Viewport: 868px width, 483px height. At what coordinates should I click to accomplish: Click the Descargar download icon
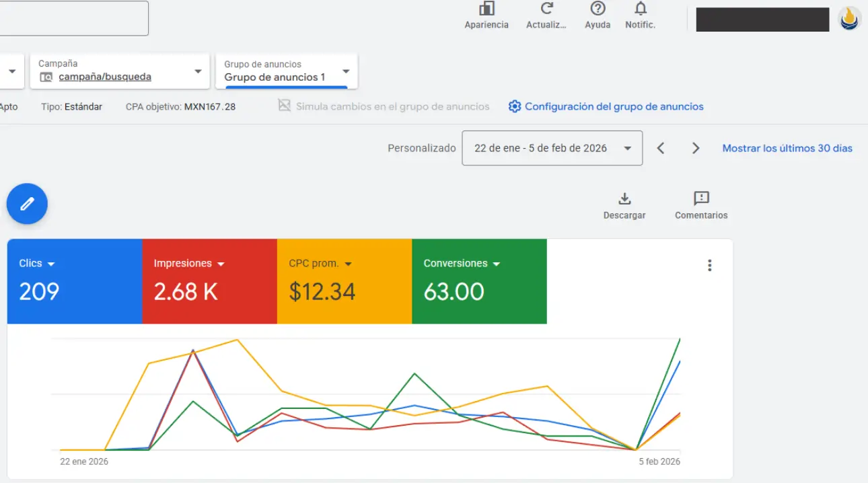point(624,199)
